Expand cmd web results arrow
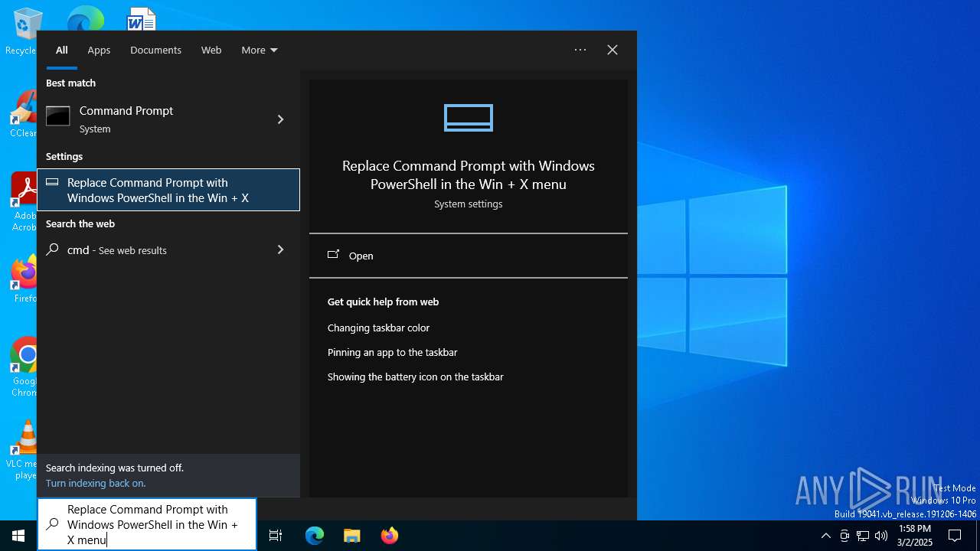The image size is (980, 551). click(x=280, y=249)
